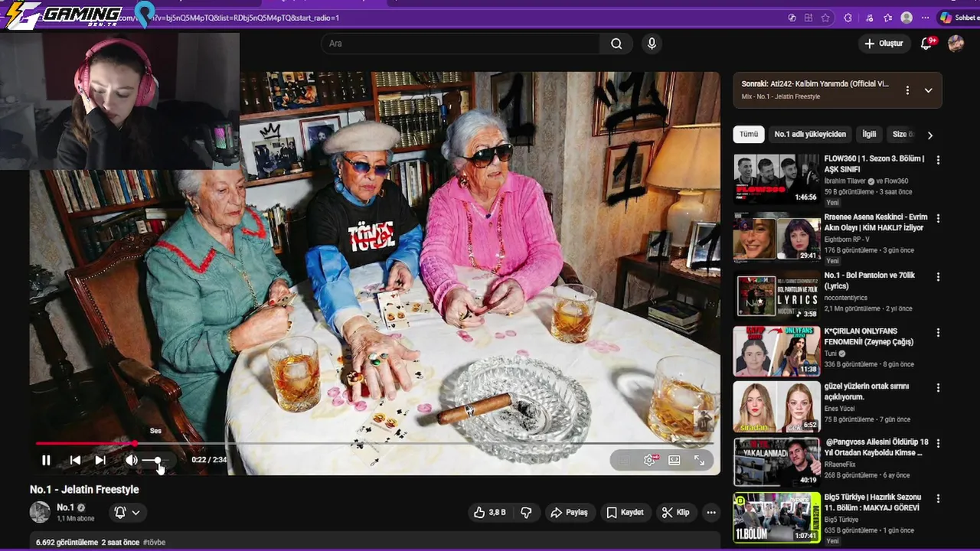Open more video actions with the three dots

pyautogui.click(x=711, y=512)
